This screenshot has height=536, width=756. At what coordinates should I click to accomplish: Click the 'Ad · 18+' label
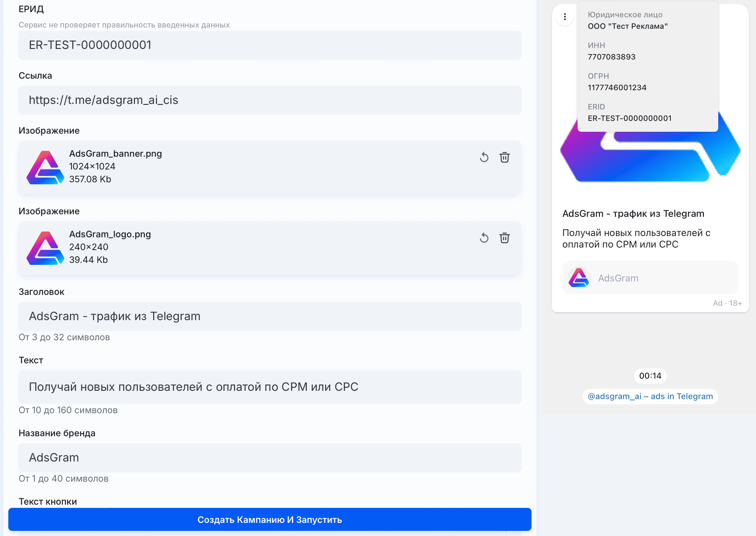(x=727, y=303)
